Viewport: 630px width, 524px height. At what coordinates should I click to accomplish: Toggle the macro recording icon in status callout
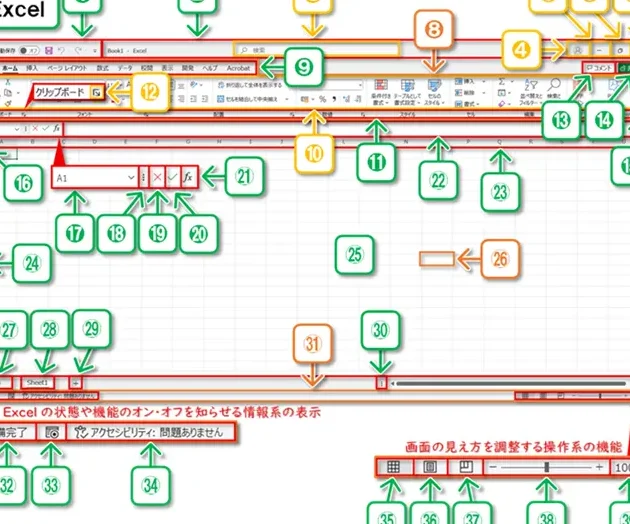[51, 432]
